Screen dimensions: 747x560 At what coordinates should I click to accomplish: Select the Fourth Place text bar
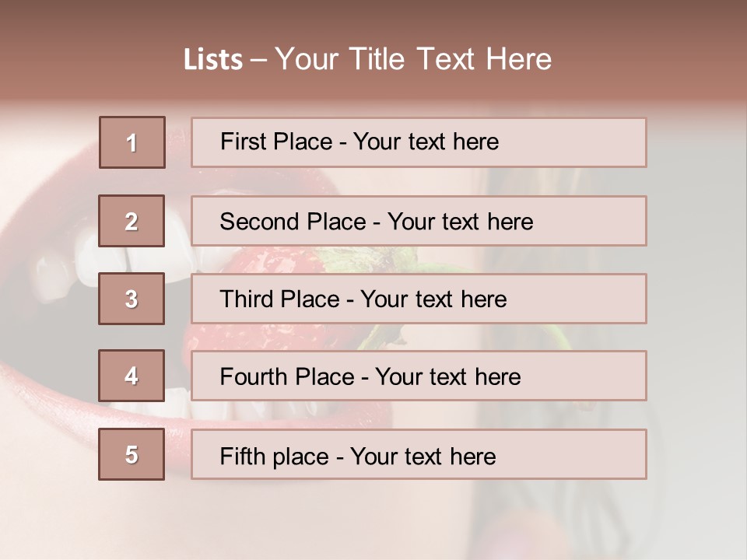419,376
